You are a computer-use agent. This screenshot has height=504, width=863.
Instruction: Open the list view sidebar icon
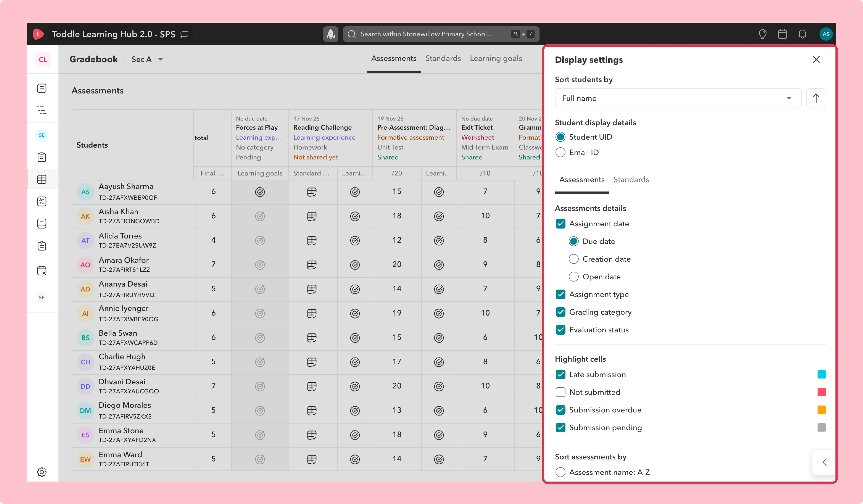pyautogui.click(x=42, y=88)
